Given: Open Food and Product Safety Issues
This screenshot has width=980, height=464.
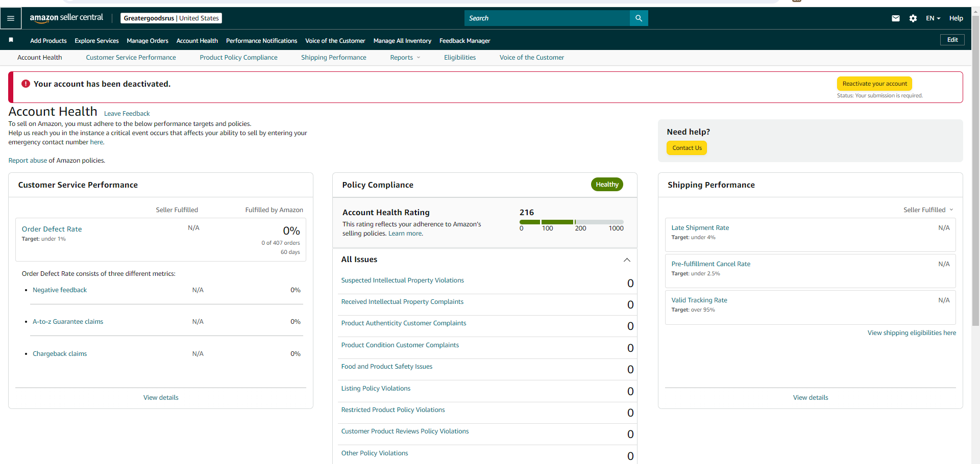Looking at the screenshot, I should [x=387, y=367].
